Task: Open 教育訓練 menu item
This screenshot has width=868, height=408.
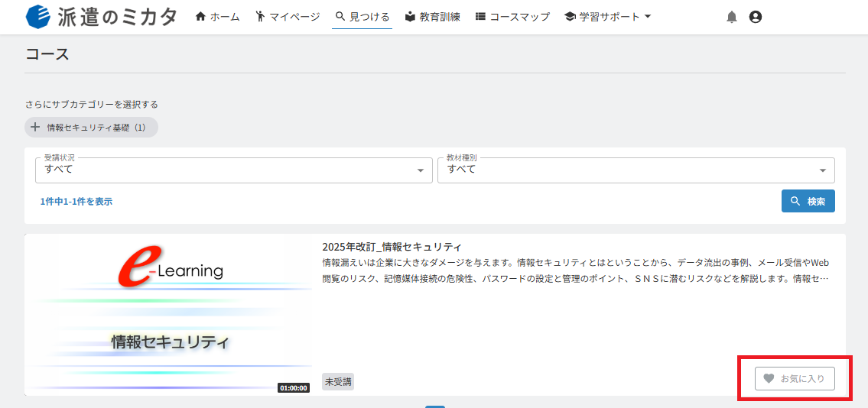Action: coord(432,17)
